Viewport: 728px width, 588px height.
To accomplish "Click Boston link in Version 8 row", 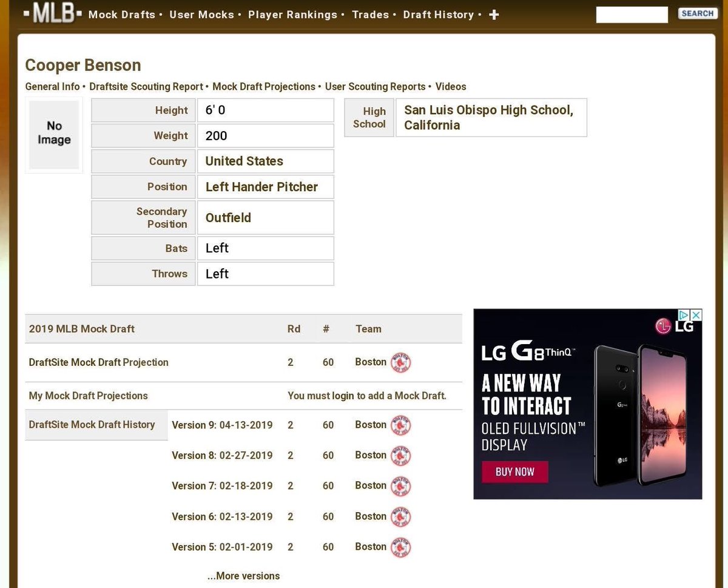I will coord(371,456).
